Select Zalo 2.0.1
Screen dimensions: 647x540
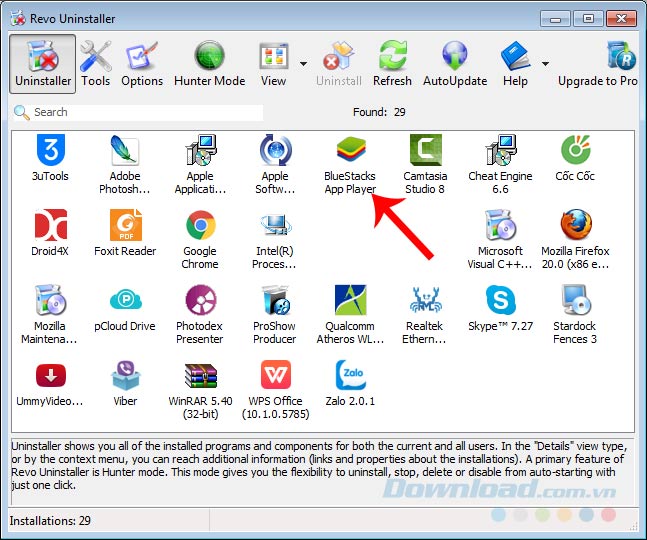(x=350, y=383)
